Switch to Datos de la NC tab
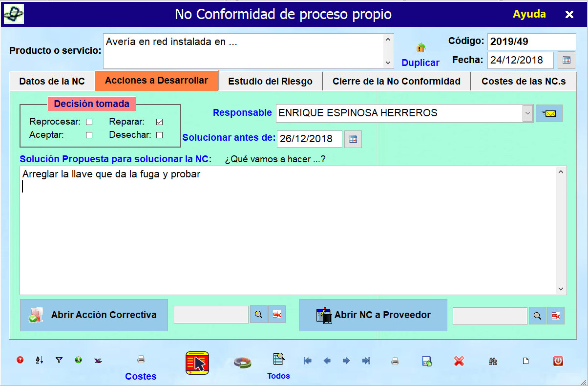Screen dimensions: 588x386 click(52, 81)
